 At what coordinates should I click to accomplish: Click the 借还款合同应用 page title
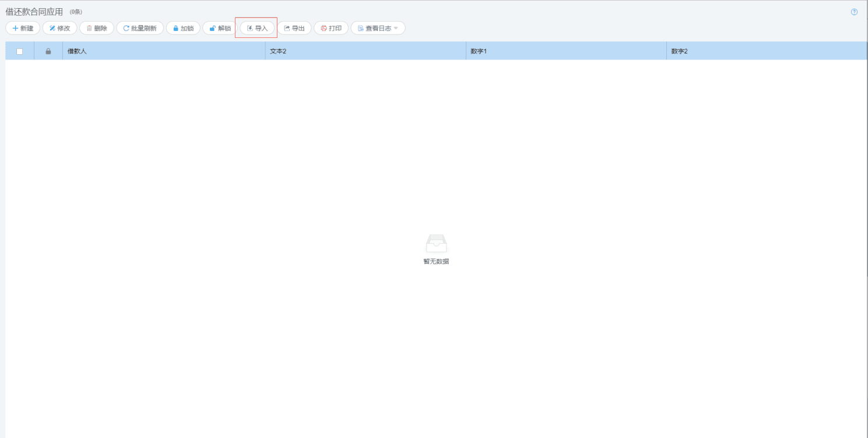click(x=34, y=12)
